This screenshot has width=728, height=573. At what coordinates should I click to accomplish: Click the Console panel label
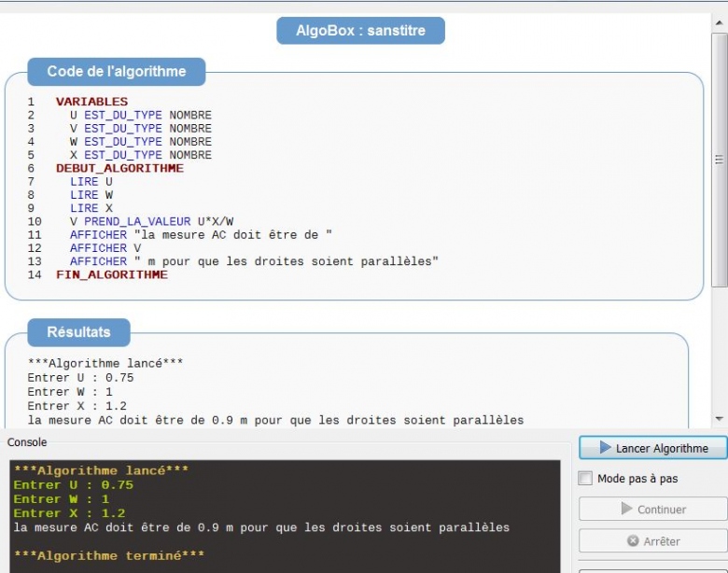pos(26,441)
